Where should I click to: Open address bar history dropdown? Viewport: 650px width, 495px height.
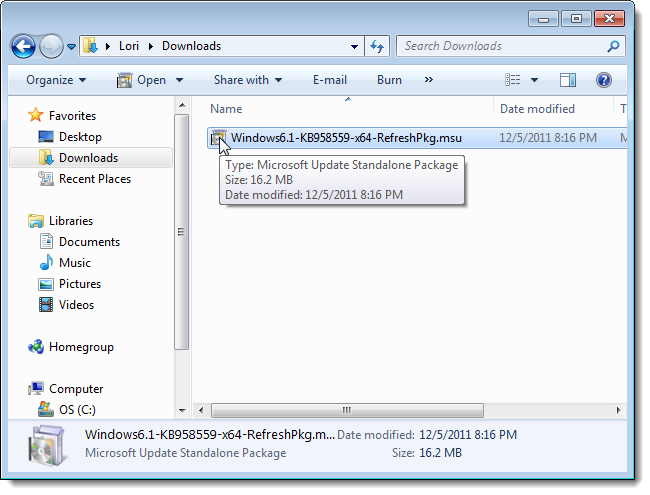354,46
